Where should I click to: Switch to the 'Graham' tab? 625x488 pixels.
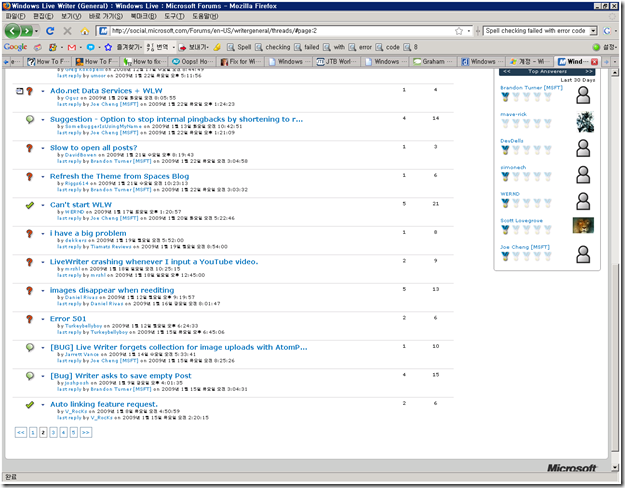(434, 62)
